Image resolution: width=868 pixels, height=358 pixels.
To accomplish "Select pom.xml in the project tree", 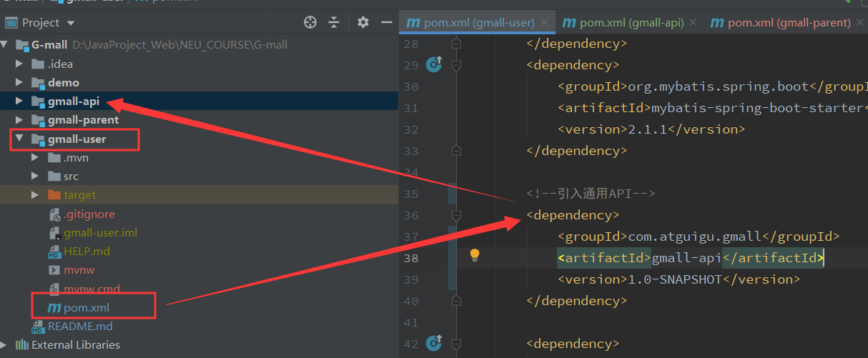I will (x=86, y=307).
